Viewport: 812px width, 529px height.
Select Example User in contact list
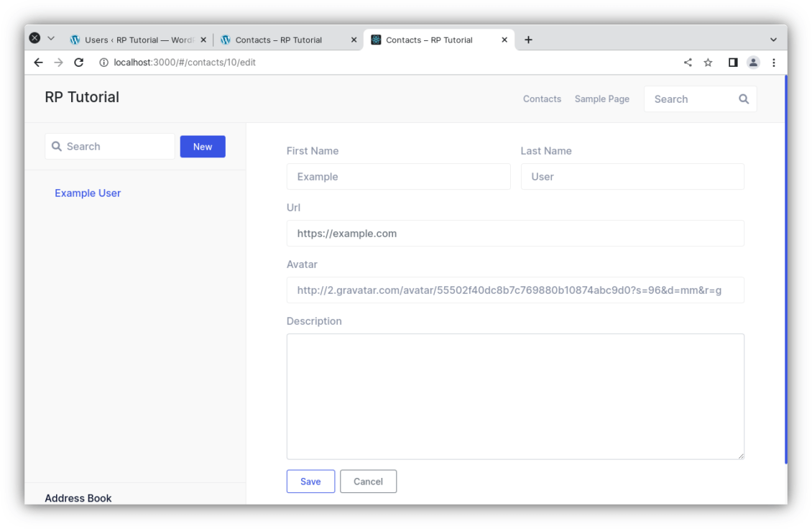[x=88, y=193]
